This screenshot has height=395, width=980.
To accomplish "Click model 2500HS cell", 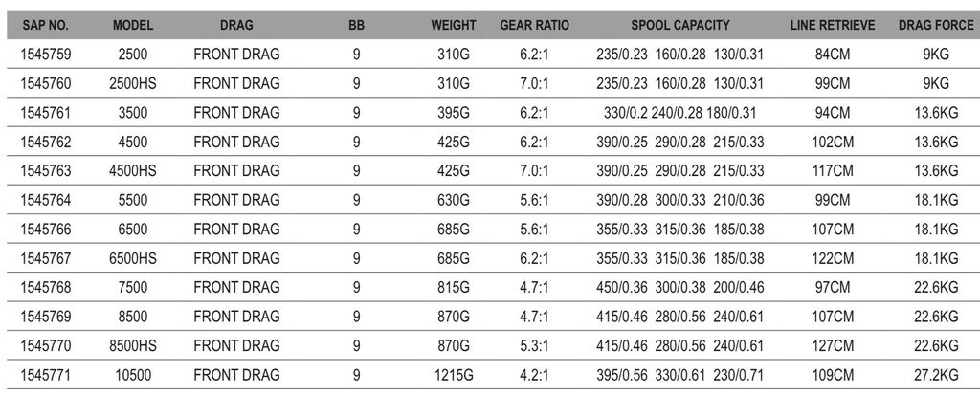I will [133, 83].
